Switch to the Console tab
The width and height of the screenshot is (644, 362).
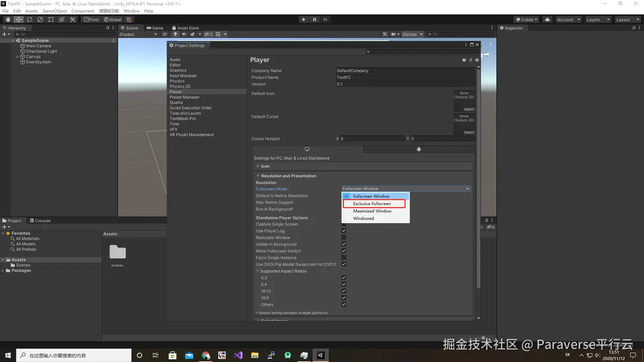pos(40,221)
